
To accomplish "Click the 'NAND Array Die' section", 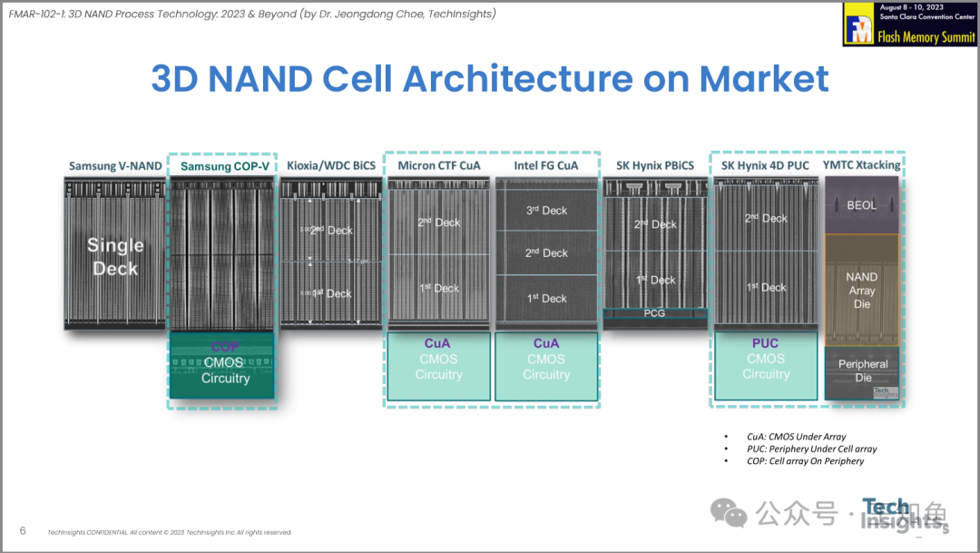I will coord(862,291).
